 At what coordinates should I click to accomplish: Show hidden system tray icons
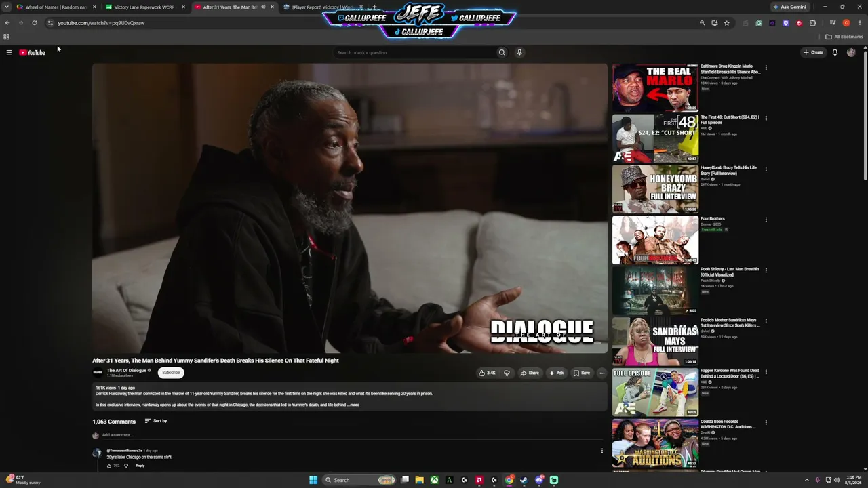tap(806, 480)
